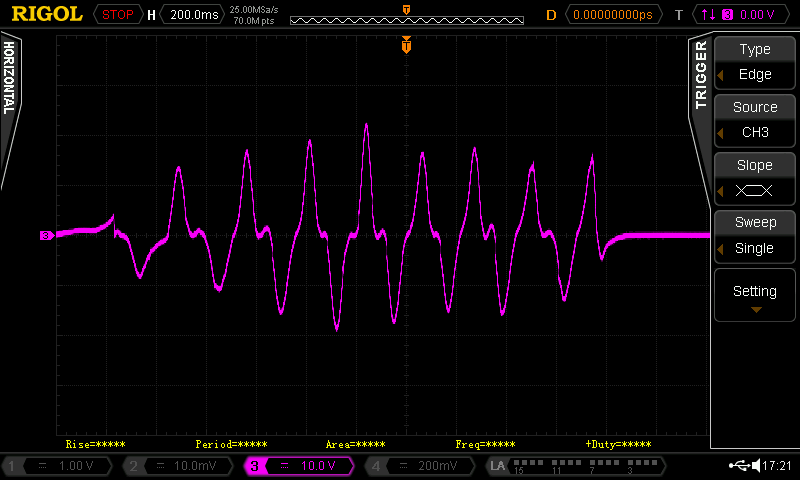Click the channel 3 ground level marker
Screen dimensions: 800x480
pos(47,235)
